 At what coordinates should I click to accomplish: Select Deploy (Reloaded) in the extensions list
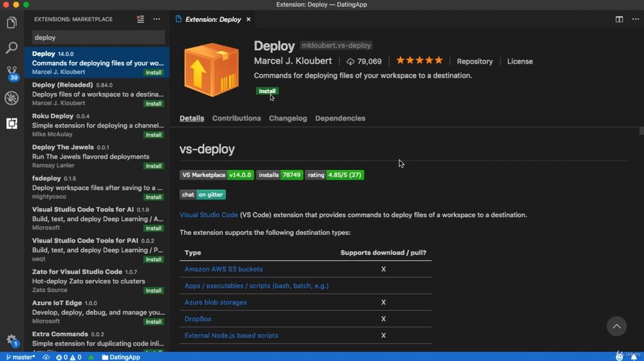pyautogui.click(x=97, y=93)
